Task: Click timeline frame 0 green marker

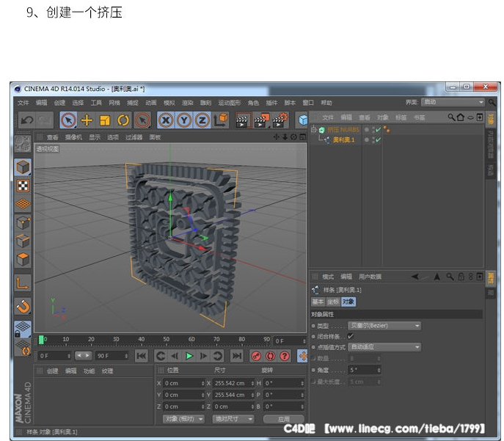Action: pyautogui.click(x=41, y=340)
